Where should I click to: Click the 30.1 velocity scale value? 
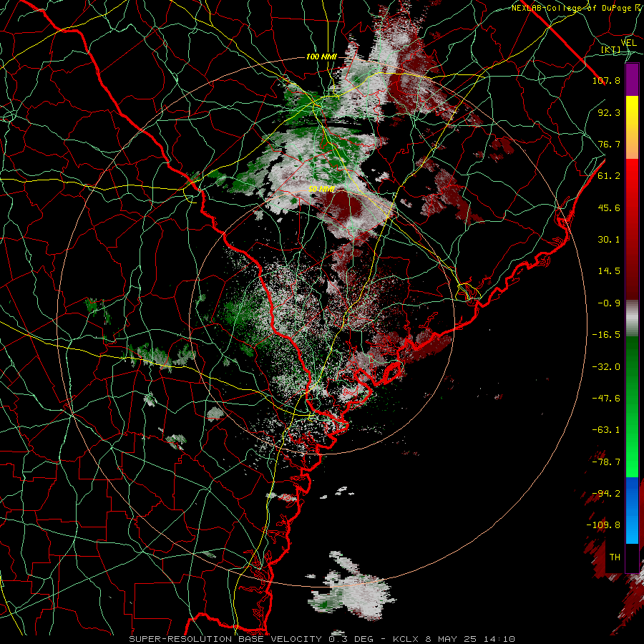point(609,240)
